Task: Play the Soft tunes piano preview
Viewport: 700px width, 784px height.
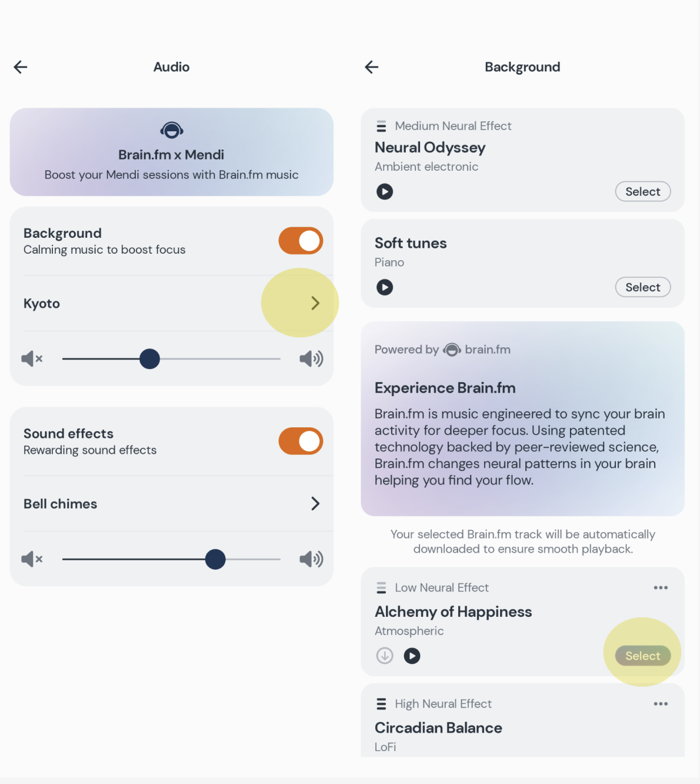Action: pyautogui.click(x=385, y=287)
